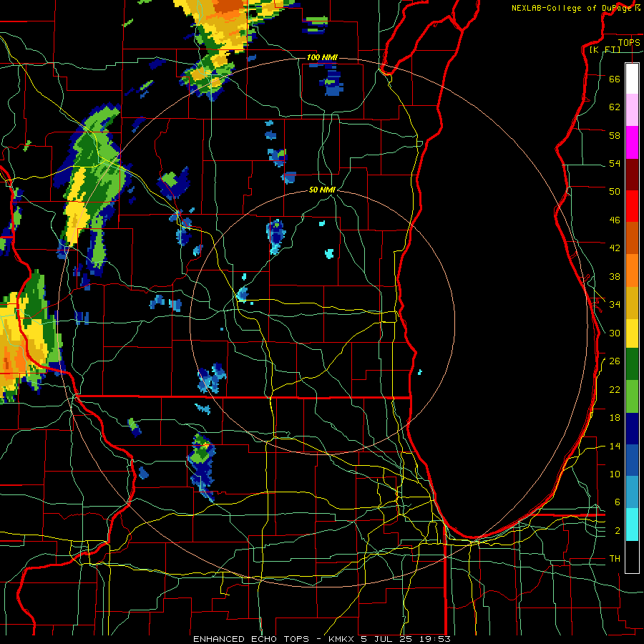644x644 pixels.
Task: Select the navy blue legend swatch
Action: tap(632, 429)
